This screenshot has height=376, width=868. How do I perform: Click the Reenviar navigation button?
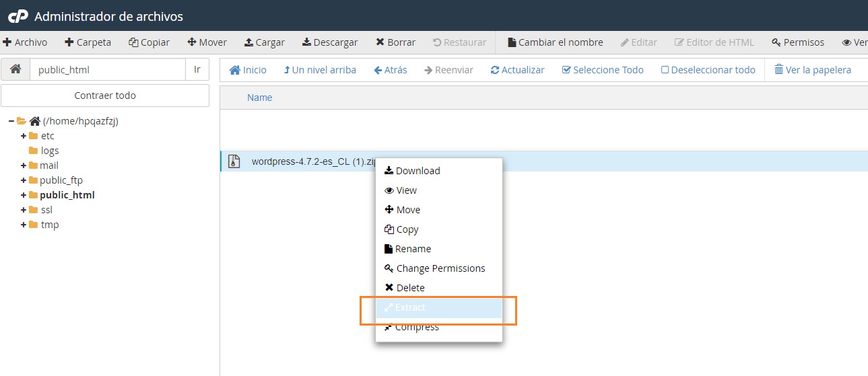(x=448, y=70)
